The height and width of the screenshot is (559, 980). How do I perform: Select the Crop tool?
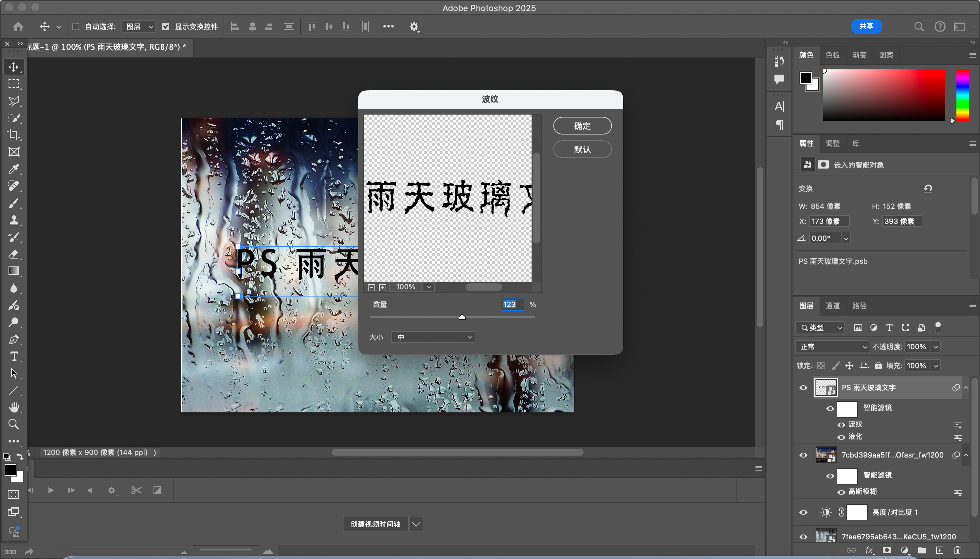tap(13, 135)
